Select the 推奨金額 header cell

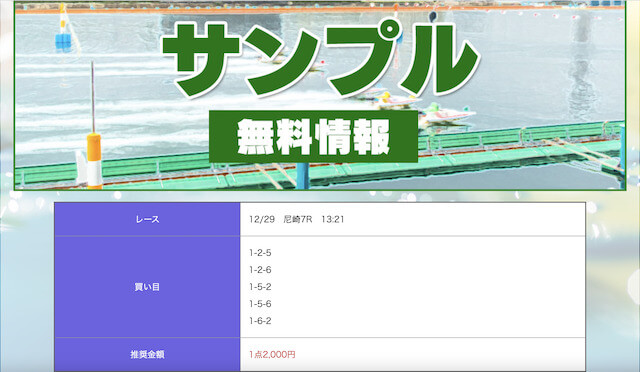click(x=147, y=354)
